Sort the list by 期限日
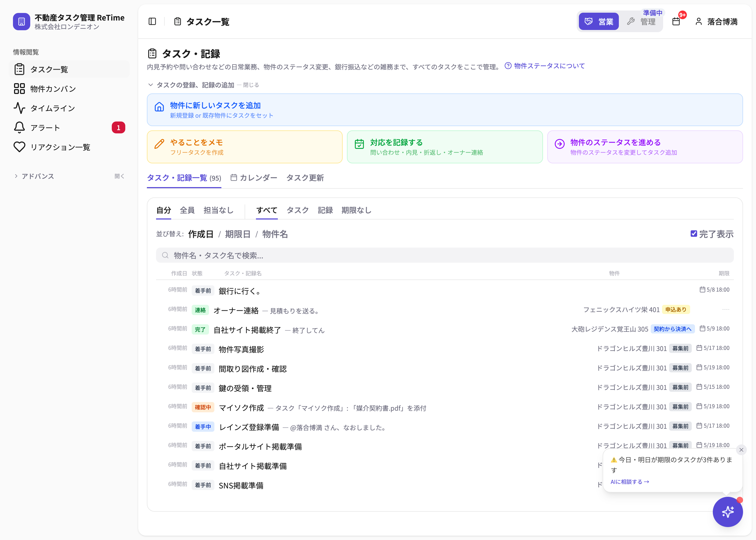Image resolution: width=756 pixels, height=540 pixels. (x=238, y=234)
